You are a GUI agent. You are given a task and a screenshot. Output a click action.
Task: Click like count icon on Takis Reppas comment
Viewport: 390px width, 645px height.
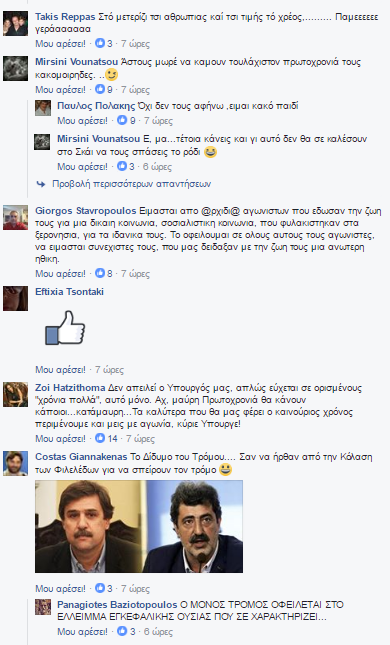[100, 43]
